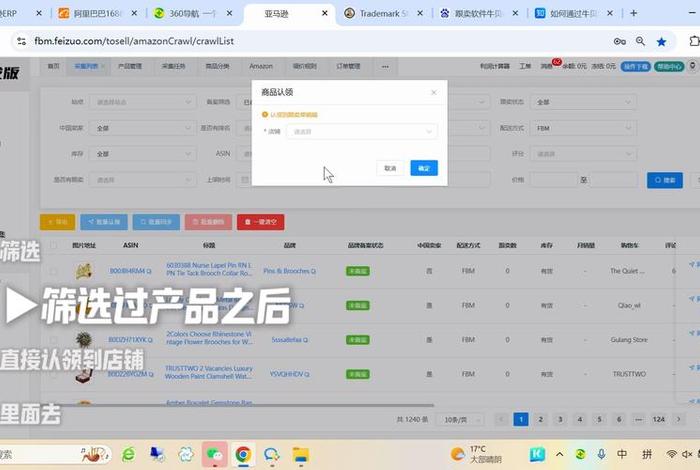The width and height of the screenshot is (700, 470).
Task: Click the location pin icon at top right
Action: (692, 66)
